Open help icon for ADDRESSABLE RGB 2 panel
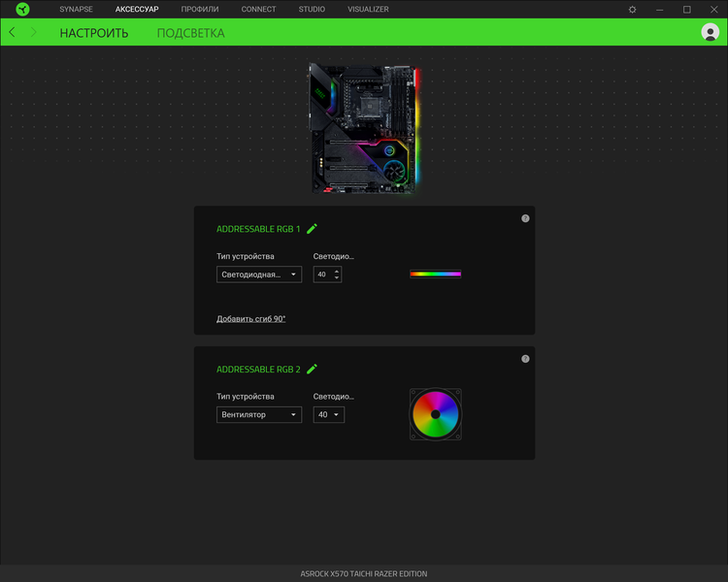The height and width of the screenshot is (582, 728). pos(525,359)
